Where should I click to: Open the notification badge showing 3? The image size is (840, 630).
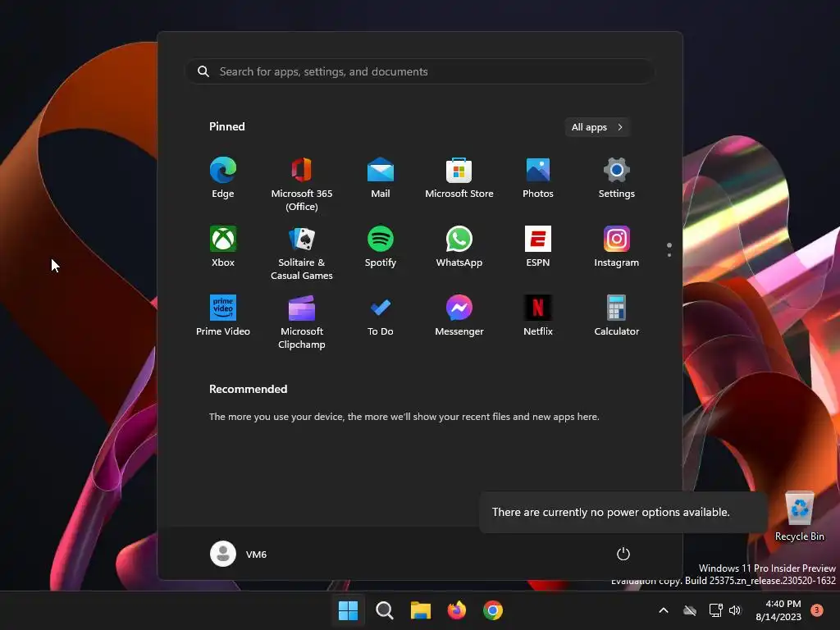817,609
